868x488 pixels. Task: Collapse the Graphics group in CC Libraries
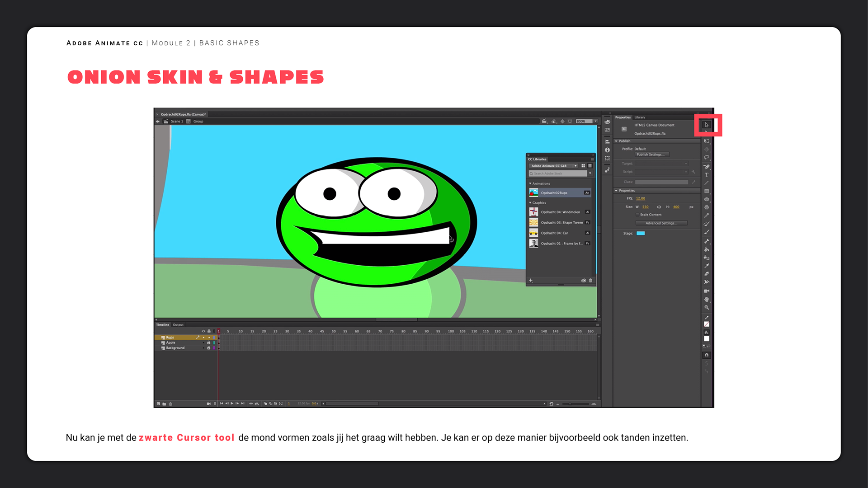[530, 203]
